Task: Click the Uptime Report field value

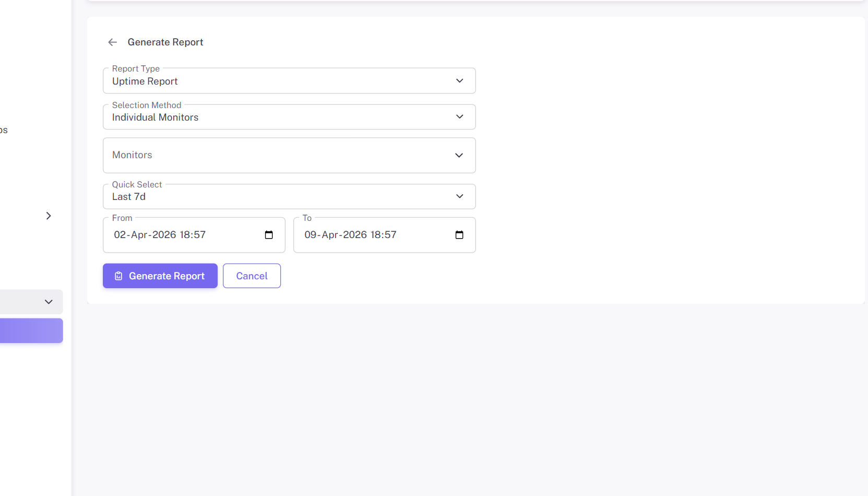Action: (145, 81)
